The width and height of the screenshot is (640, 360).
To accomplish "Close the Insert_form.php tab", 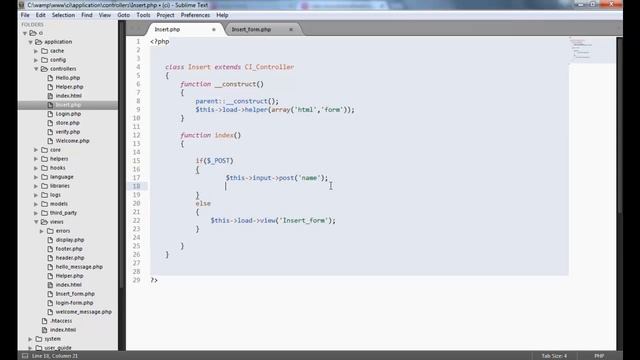I will 291,29.
